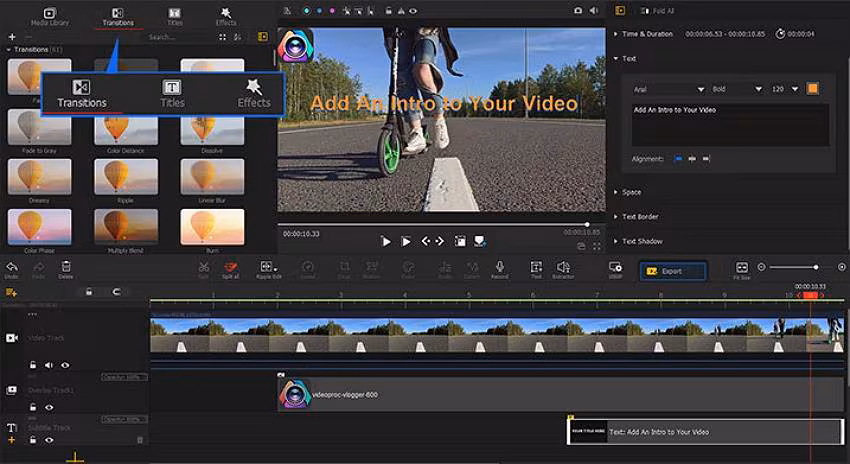850x464 pixels.
Task: Toggle the eye icon in preview toolbar
Action: (413, 10)
